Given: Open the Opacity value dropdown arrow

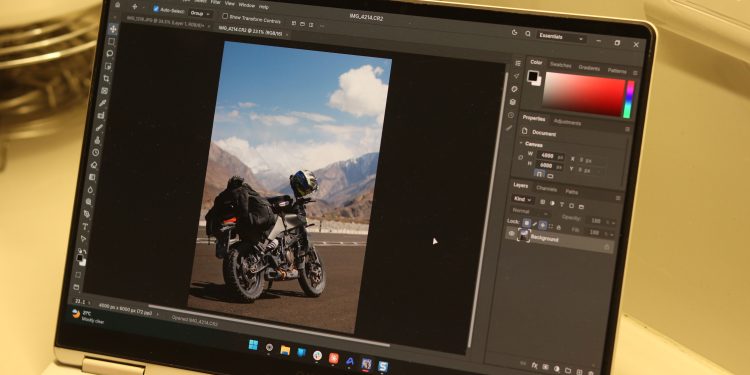Looking at the screenshot, I should point(613,223).
